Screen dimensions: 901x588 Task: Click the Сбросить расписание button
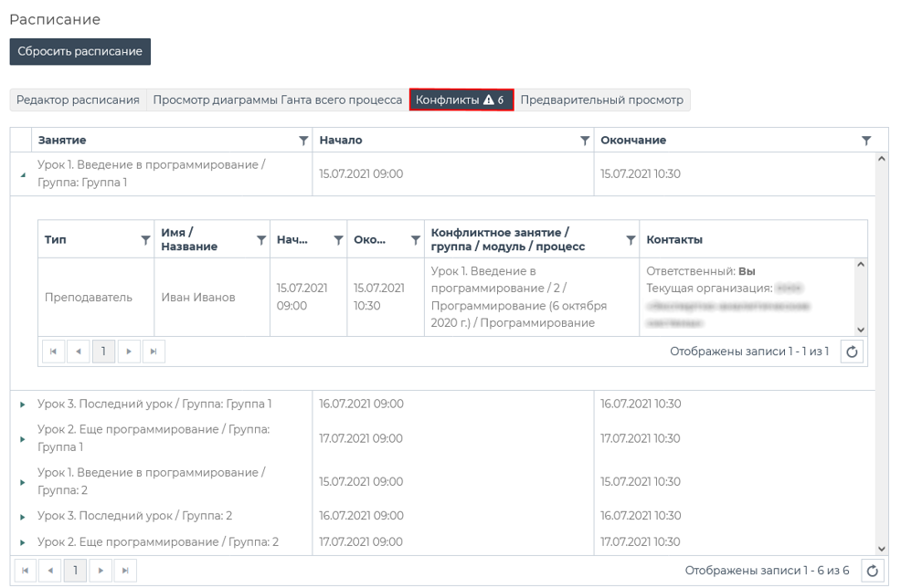[79, 52]
